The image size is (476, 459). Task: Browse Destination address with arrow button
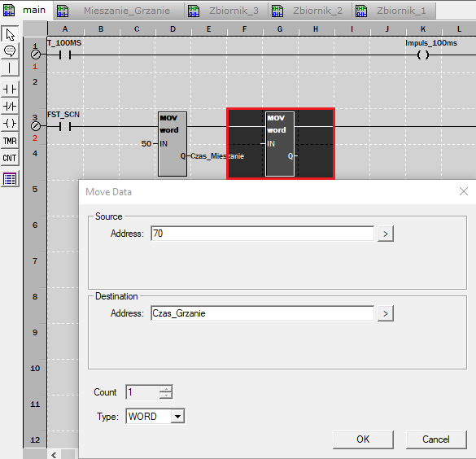tap(386, 313)
